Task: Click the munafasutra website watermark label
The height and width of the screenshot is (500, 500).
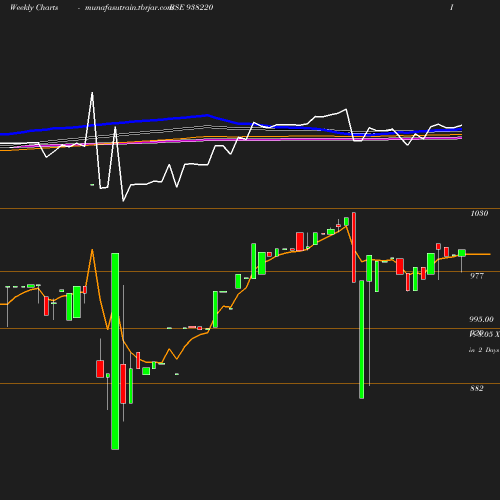Action: [x=128, y=8]
